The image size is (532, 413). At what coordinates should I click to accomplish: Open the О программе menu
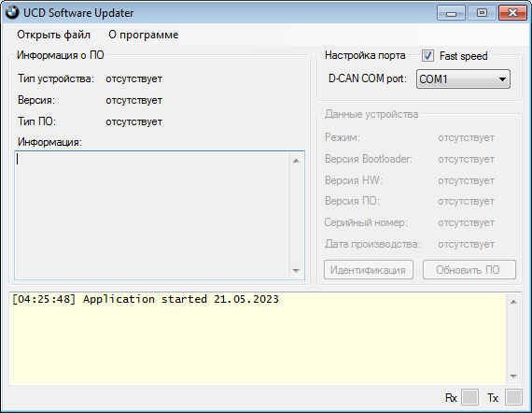[x=144, y=35]
